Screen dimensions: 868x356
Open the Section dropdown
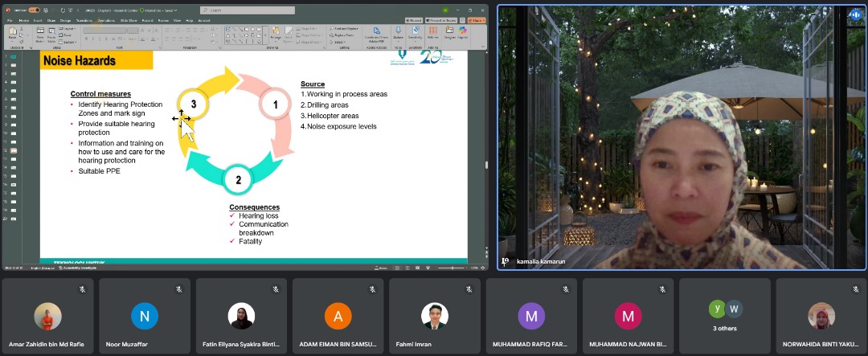pos(67,42)
